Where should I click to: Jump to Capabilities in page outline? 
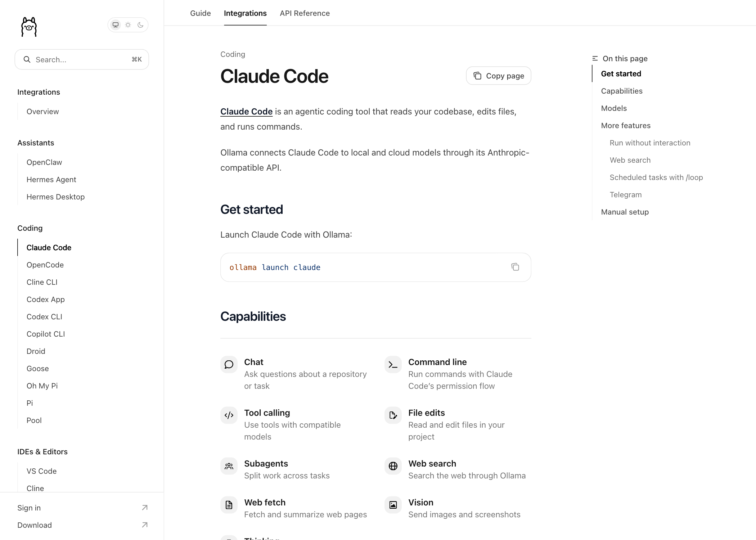click(x=622, y=91)
